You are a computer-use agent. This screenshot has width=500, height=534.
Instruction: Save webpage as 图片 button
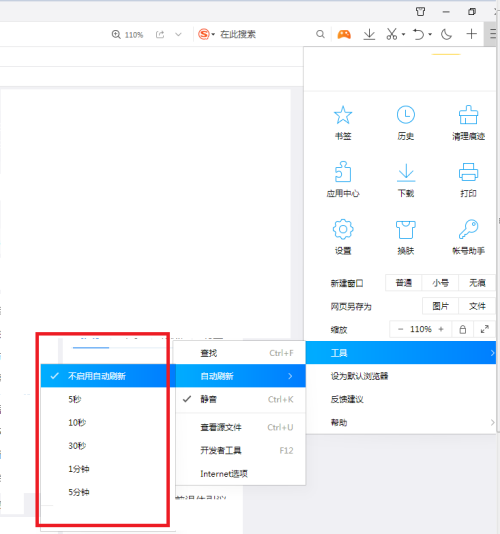(x=440, y=306)
